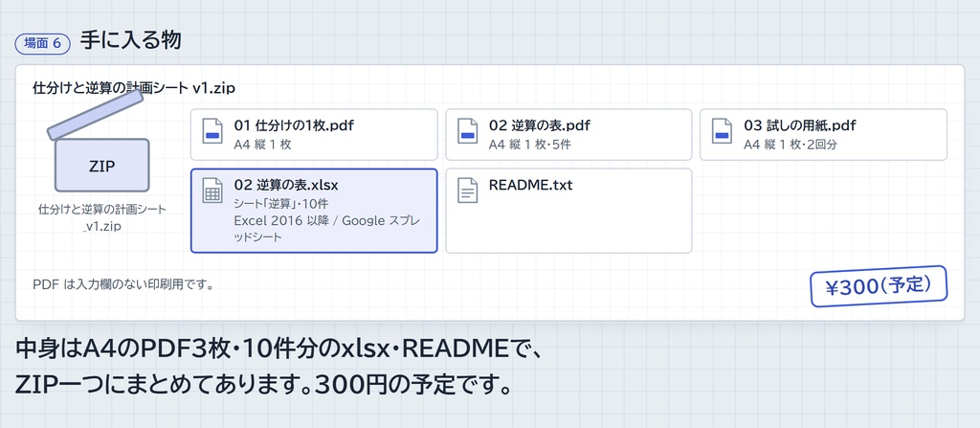
Task: Click the ZIP archive box icon
Action: [100, 141]
